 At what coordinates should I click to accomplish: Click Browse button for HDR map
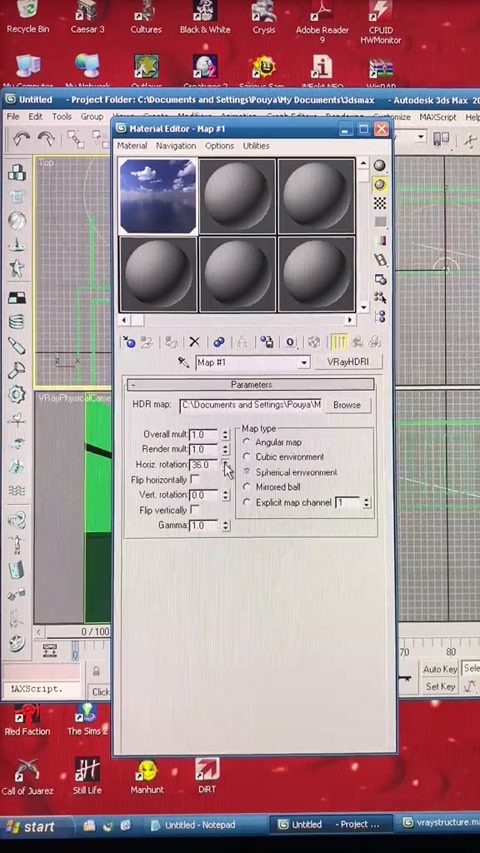point(347,405)
